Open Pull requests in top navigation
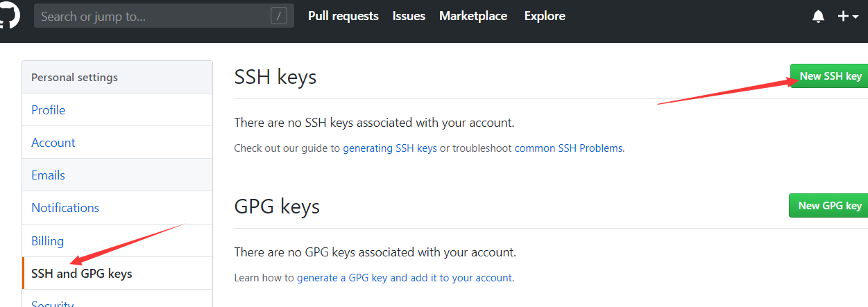Image resolution: width=868 pixels, height=307 pixels. coord(343,16)
